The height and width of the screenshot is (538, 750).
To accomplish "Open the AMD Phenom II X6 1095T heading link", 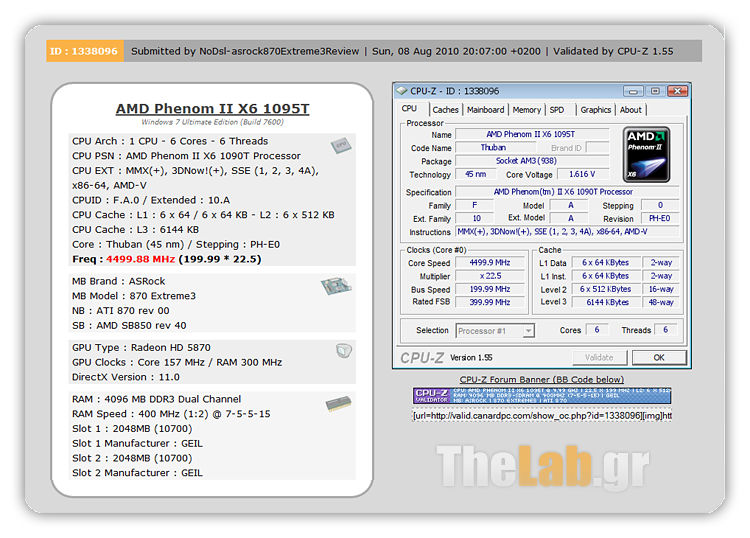I will 212,109.
